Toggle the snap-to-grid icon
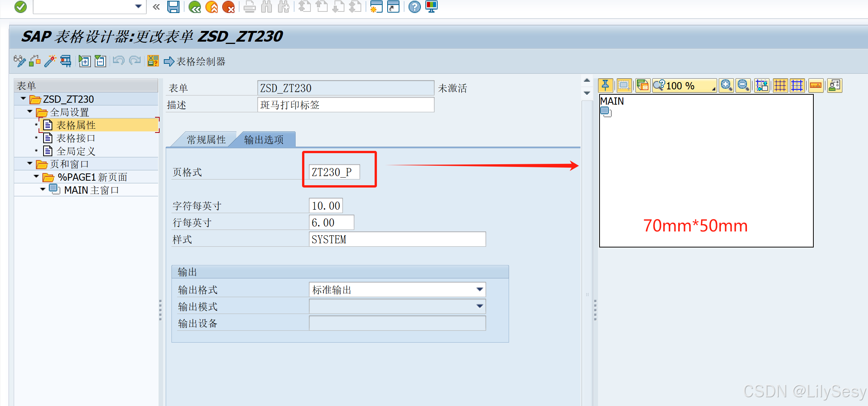Screen dimensions: 868x406 click(761, 85)
